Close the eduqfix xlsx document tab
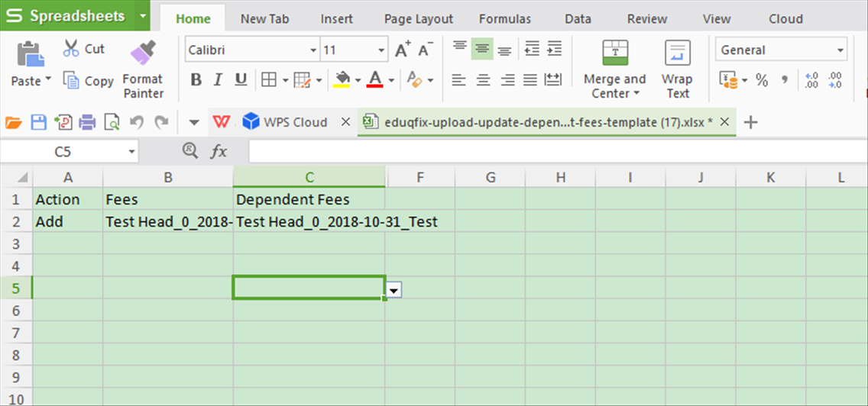The height and width of the screenshot is (406, 868). [726, 121]
